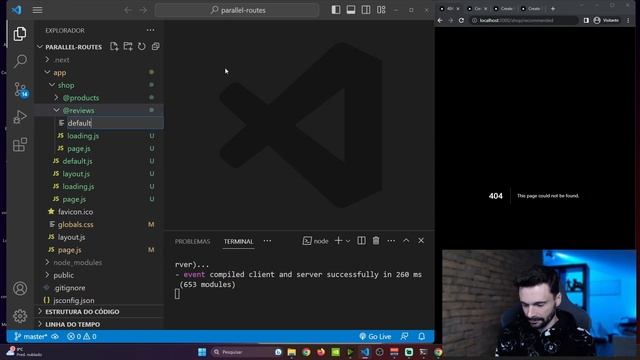Open page.js inside @reviews
The image size is (640, 360).
click(79, 148)
